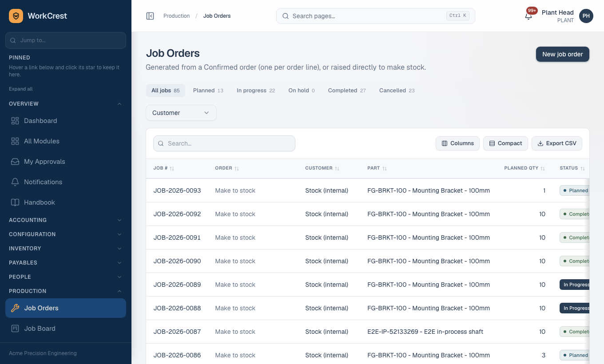
Task: Click the Handbook book icon
Action: (15, 202)
